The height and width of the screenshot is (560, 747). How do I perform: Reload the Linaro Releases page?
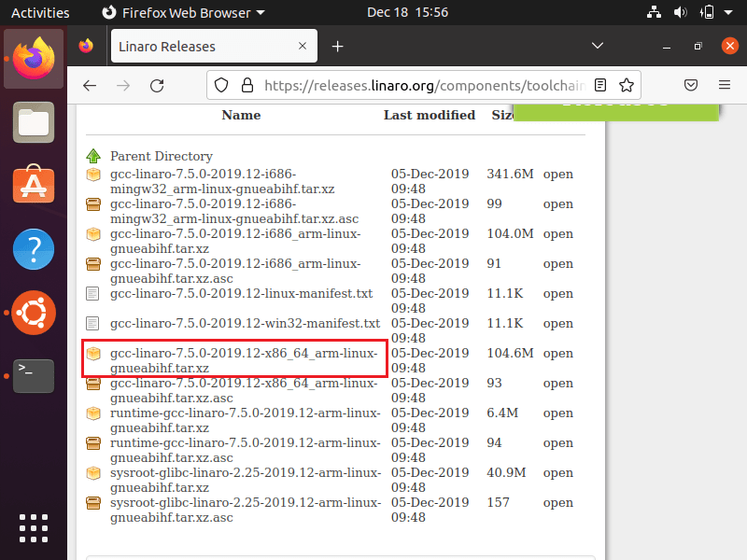tap(157, 85)
